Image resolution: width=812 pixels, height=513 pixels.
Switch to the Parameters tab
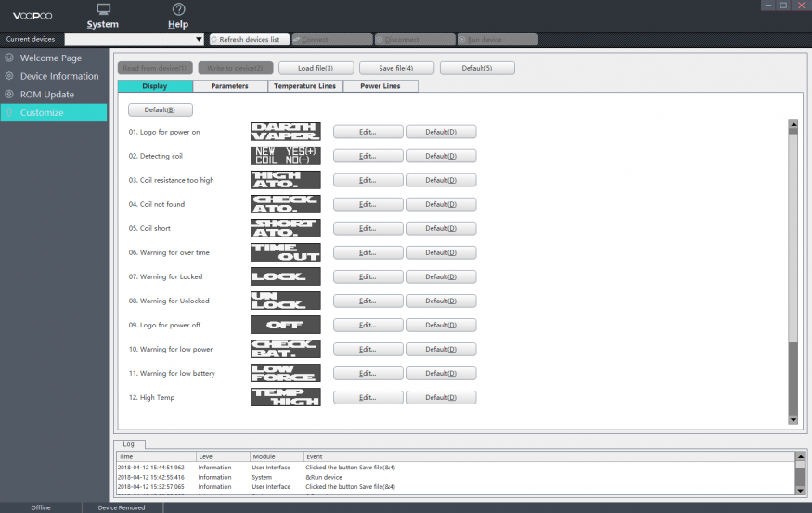(x=229, y=86)
